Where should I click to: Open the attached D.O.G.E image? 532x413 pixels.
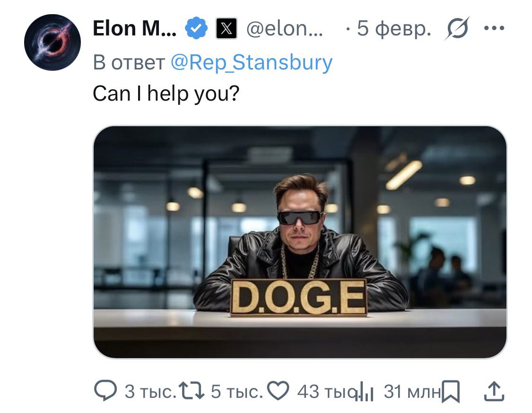(x=299, y=242)
